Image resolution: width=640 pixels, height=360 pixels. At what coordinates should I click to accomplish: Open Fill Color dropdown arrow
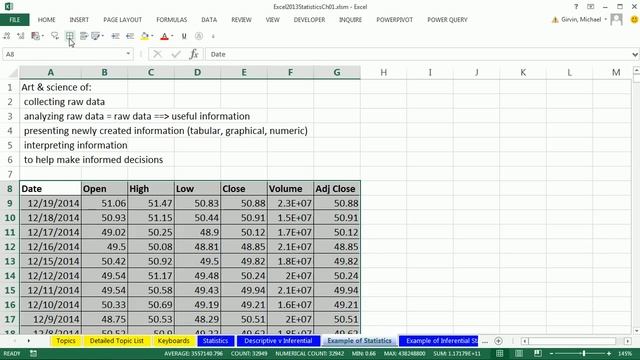pyautogui.click(x=152, y=36)
